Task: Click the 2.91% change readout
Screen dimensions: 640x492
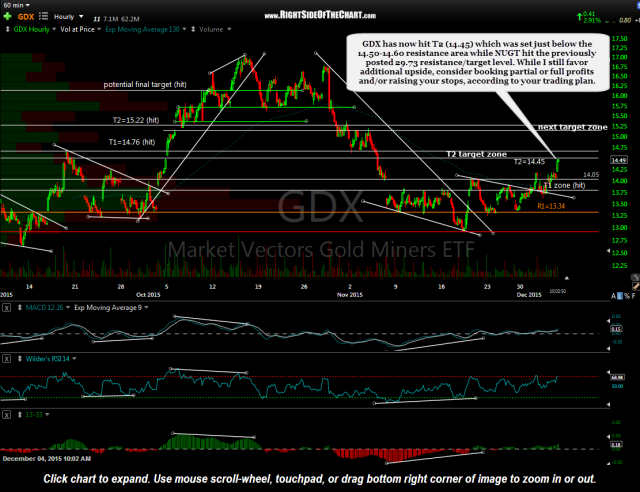Action: [x=591, y=20]
